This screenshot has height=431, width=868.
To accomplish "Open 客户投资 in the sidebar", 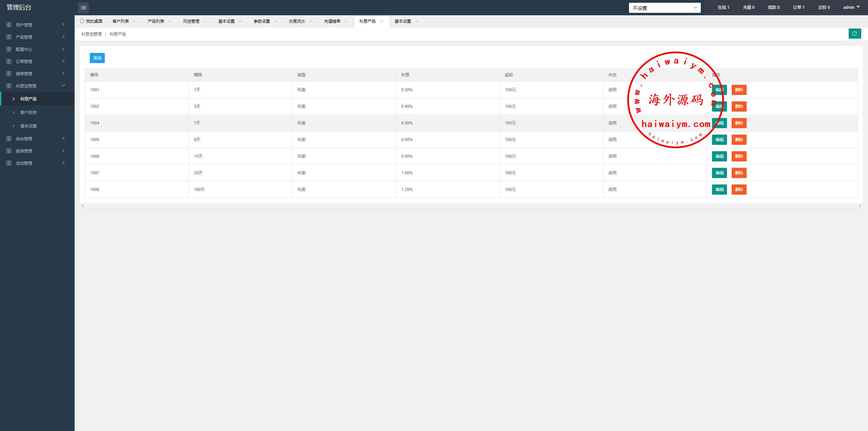I will pos(28,112).
